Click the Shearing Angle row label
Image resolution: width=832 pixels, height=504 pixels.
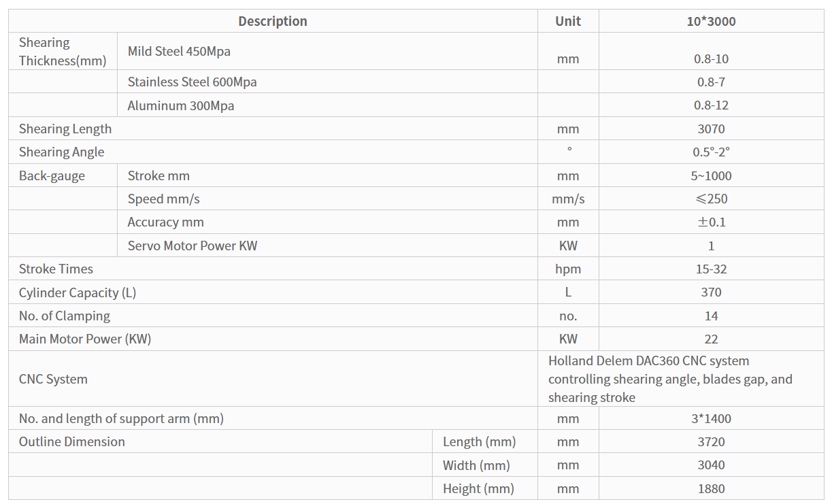pyautogui.click(x=62, y=152)
